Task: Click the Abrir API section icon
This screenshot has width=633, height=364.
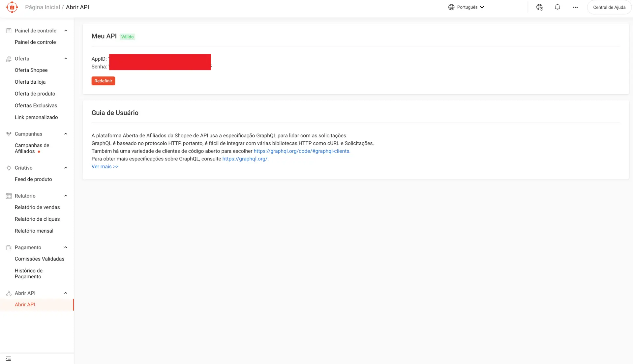Action: tap(9, 293)
